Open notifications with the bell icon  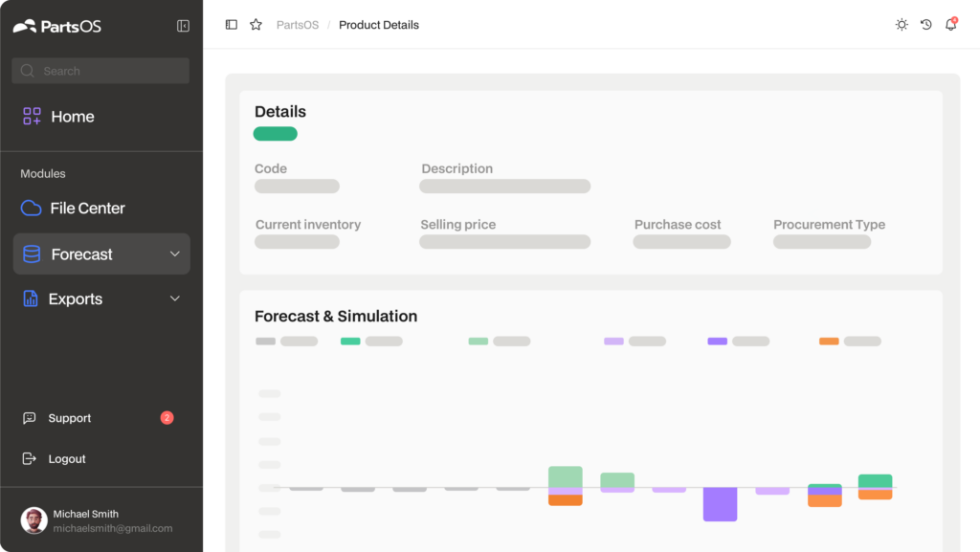(950, 24)
